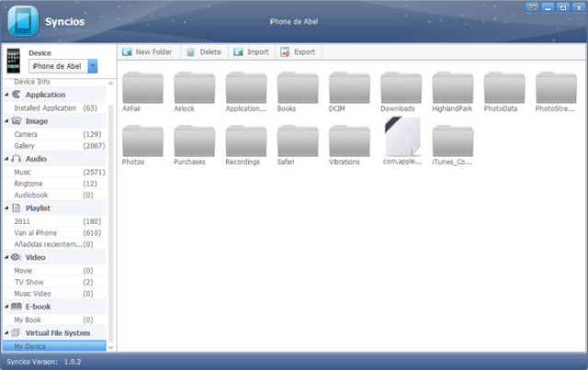Viewport: 588px width, 370px height.
Task: Select Camera (129) entry
Action: [55, 134]
